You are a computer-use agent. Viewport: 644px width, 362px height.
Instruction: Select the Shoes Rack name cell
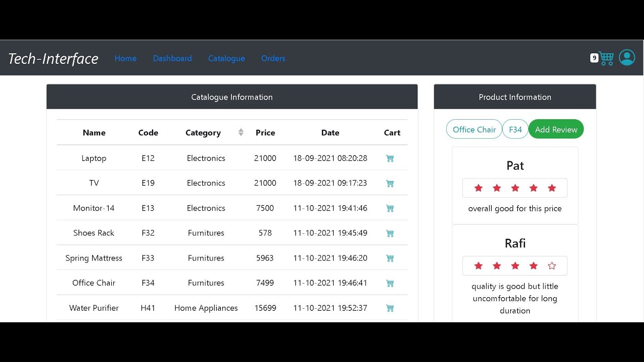coord(94,233)
